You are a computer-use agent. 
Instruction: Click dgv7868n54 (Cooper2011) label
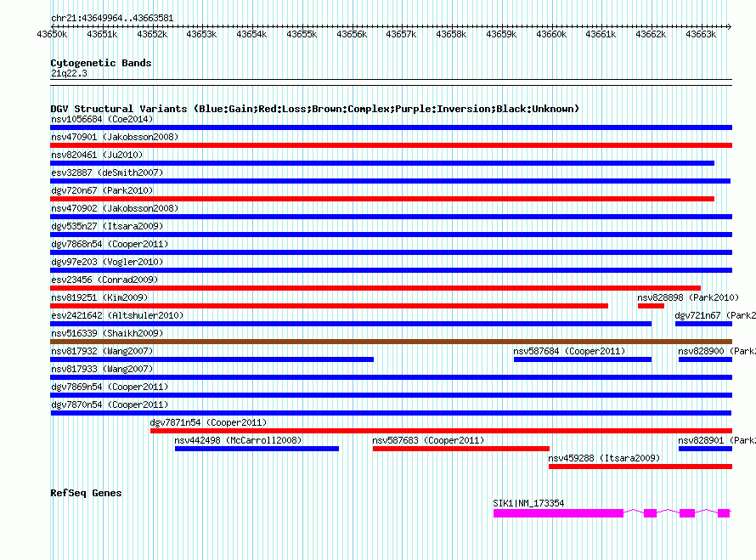(110, 244)
